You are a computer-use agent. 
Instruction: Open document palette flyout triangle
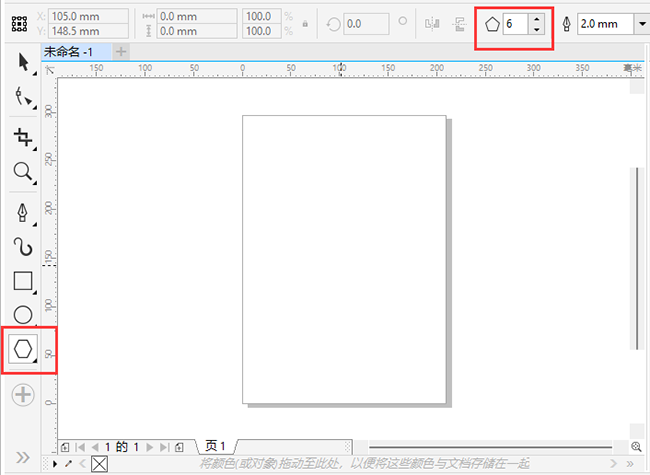click(x=55, y=464)
